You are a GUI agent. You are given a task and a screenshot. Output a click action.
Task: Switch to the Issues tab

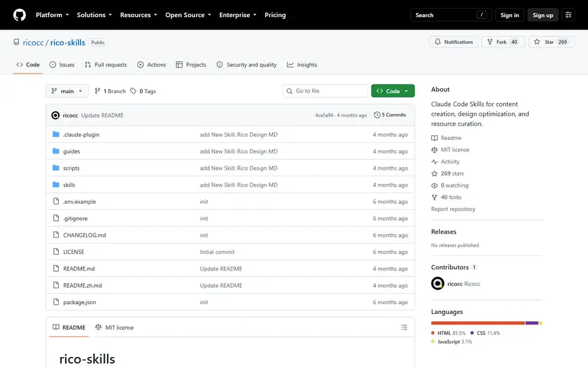point(62,64)
